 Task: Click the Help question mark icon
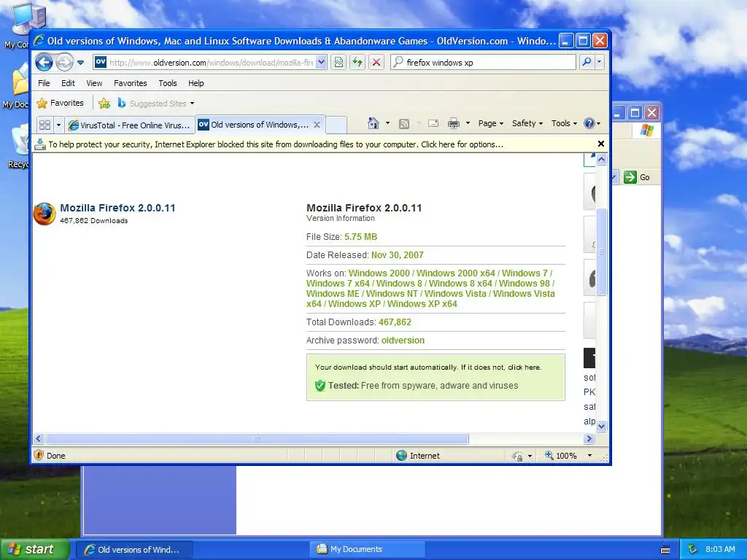[589, 123]
